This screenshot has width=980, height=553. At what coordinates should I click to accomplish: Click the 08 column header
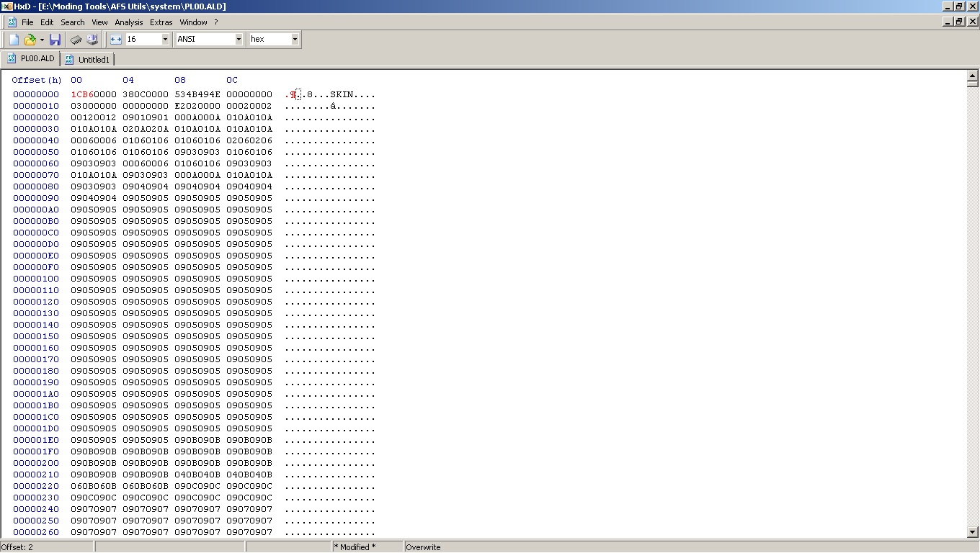point(180,80)
